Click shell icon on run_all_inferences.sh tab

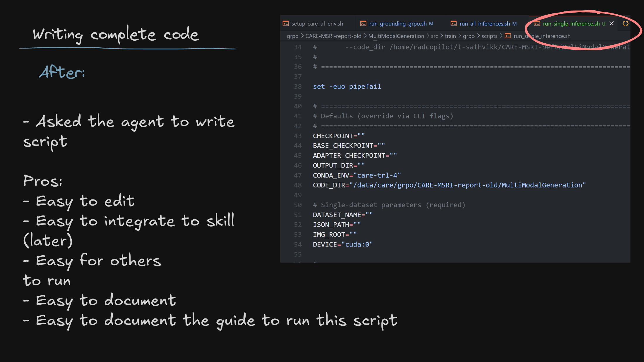(453, 24)
